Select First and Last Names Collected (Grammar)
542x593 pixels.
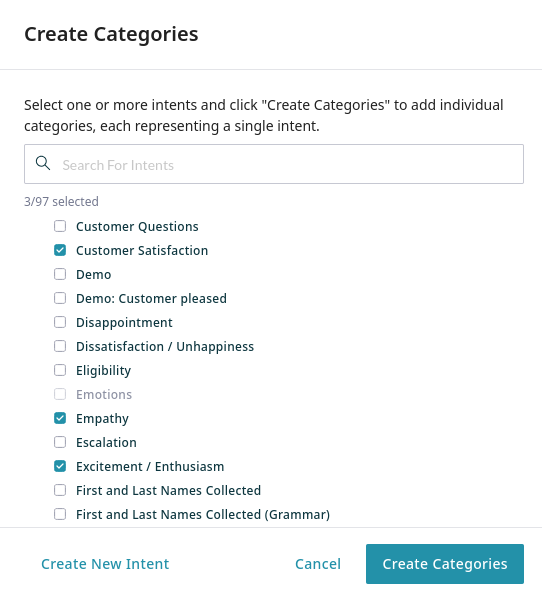click(60, 514)
